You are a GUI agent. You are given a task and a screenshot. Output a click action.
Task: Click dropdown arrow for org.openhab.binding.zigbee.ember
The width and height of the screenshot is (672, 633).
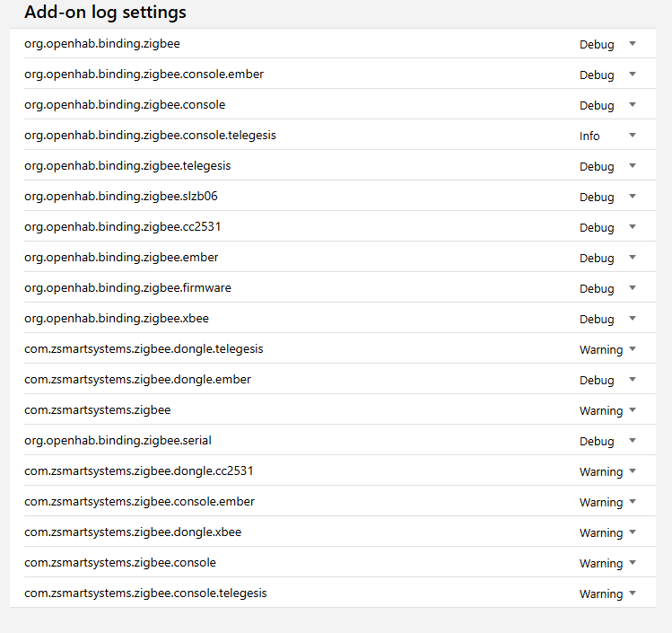[632, 258]
